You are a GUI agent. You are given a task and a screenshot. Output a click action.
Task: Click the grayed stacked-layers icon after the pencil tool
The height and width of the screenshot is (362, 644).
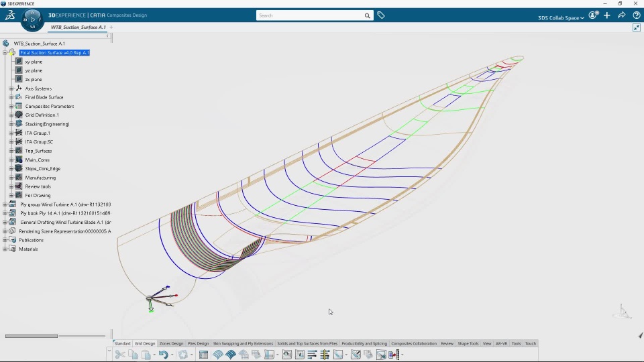click(x=368, y=355)
